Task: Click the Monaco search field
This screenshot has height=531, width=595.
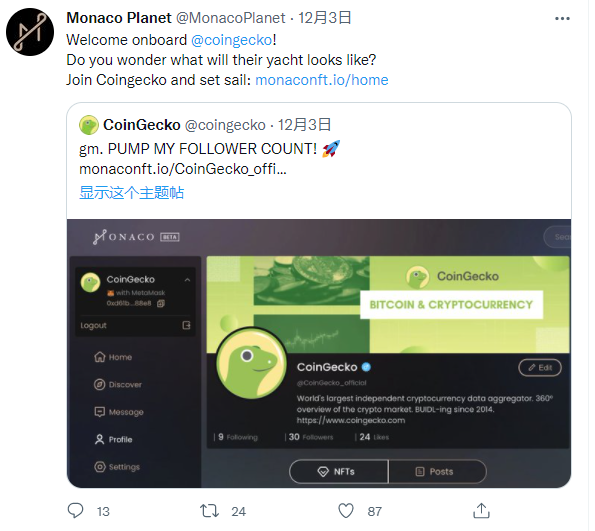Action: click(557, 237)
